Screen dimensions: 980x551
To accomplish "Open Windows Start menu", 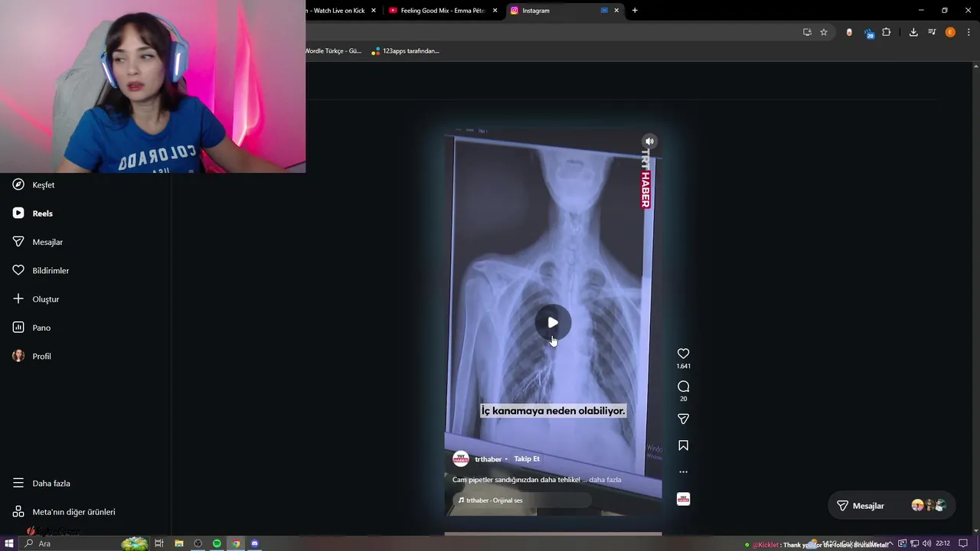I will coord(9,543).
